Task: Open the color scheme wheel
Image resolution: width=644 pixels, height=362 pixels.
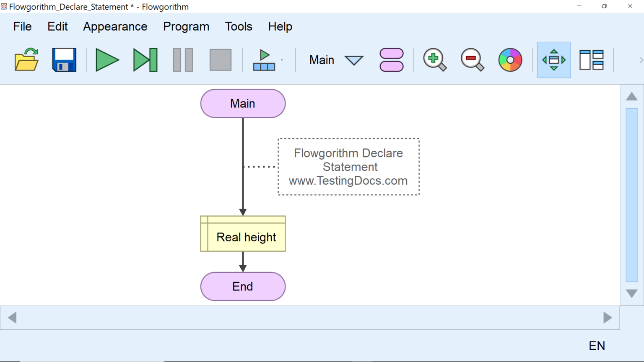Action: pyautogui.click(x=510, y=60)
